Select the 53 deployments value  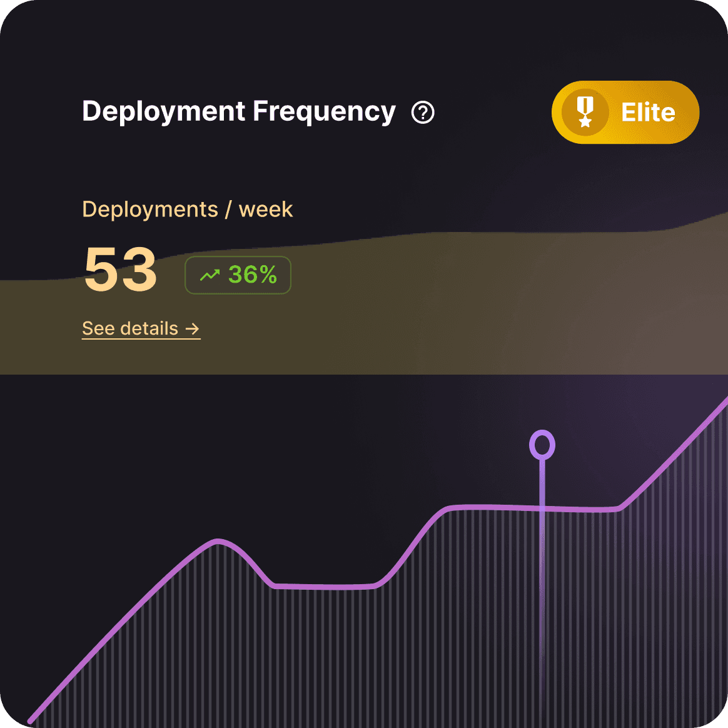(121, 270)
